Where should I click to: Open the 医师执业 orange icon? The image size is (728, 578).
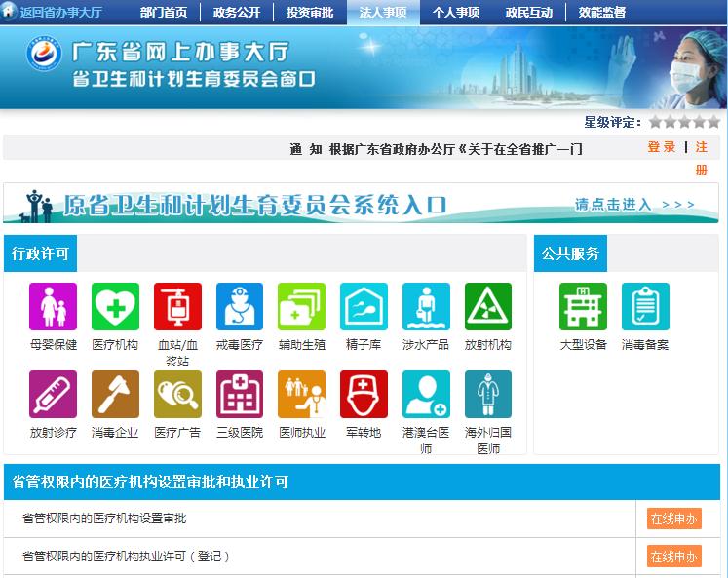click(x=302, y=394)
